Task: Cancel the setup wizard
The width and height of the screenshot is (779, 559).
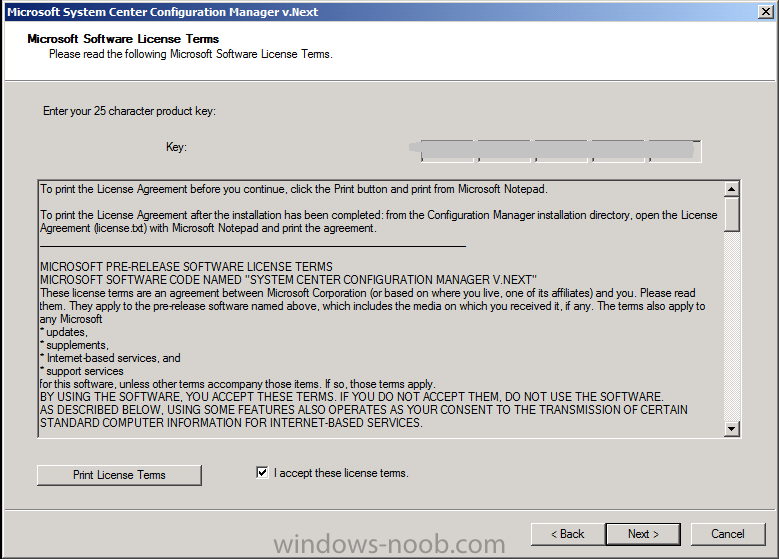Action: (x=728, y=534)
